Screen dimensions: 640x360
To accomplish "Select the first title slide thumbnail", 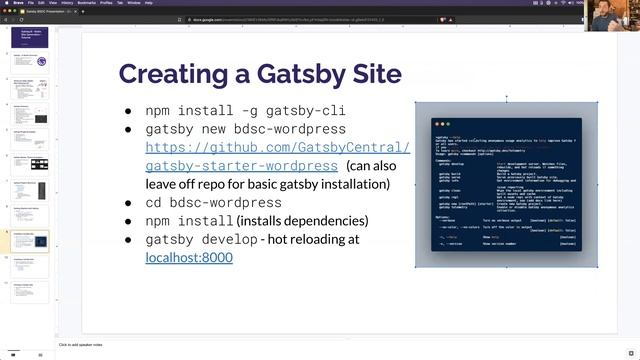I will point(30,38).
